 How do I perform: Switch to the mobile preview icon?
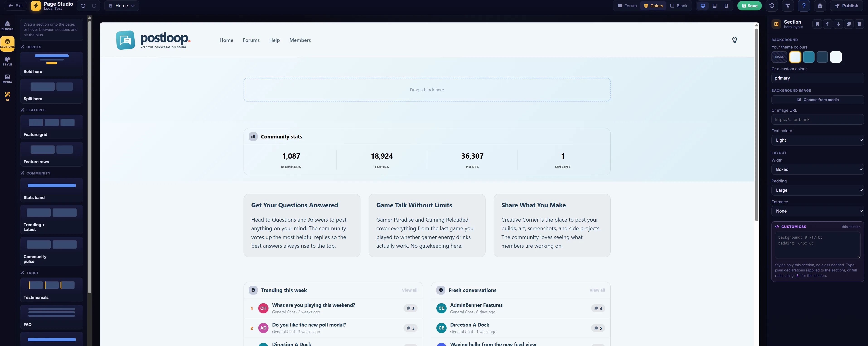tap(726, 6)
